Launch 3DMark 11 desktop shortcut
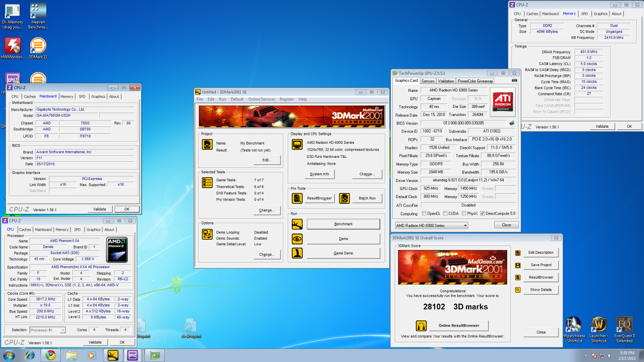The height and width of the screenshot is (362, 644). pos(38,48)
